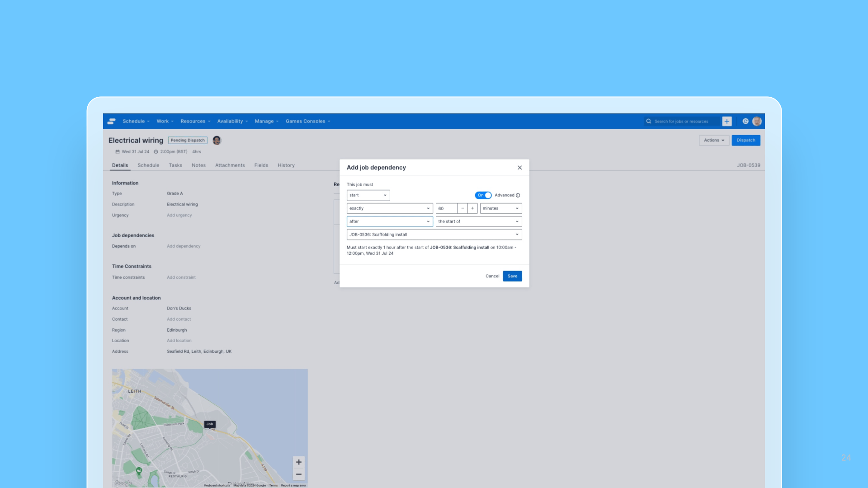This screenshot has height=488, width=868.
Task: Open the Actions dropdown button
Action: (x=714, y=140)
